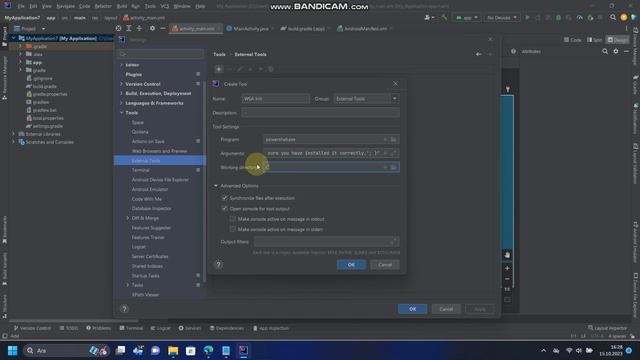This screenshot has width=640, height=360.
Task: Open the File menu
Action: tap(21, 6)
